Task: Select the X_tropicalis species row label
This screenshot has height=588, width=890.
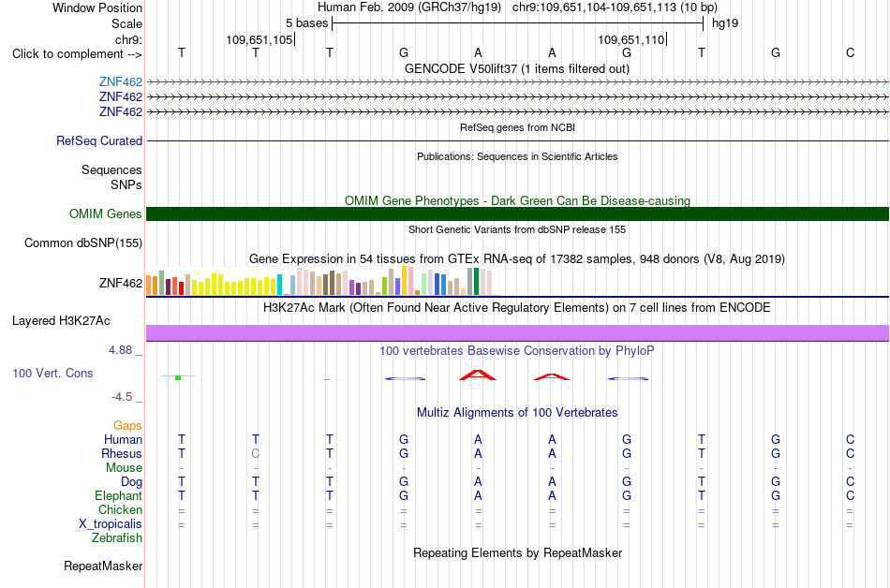Action: [x=111, y=524]
